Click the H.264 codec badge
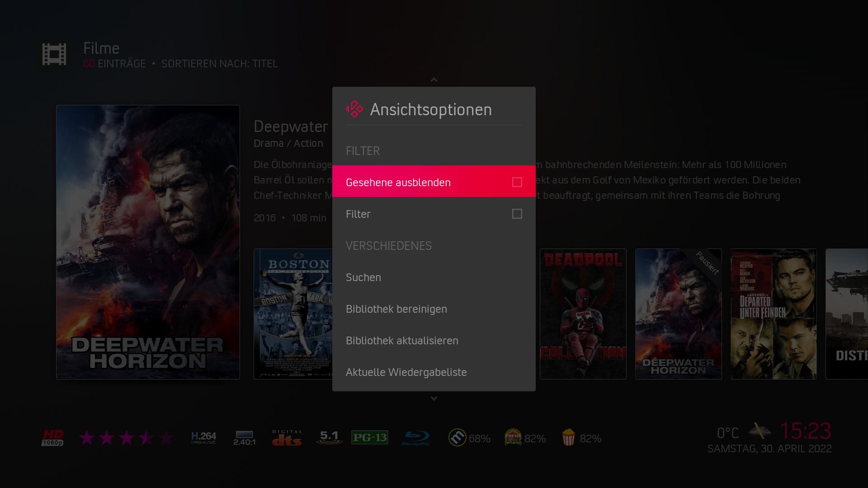 pos(203,437)
